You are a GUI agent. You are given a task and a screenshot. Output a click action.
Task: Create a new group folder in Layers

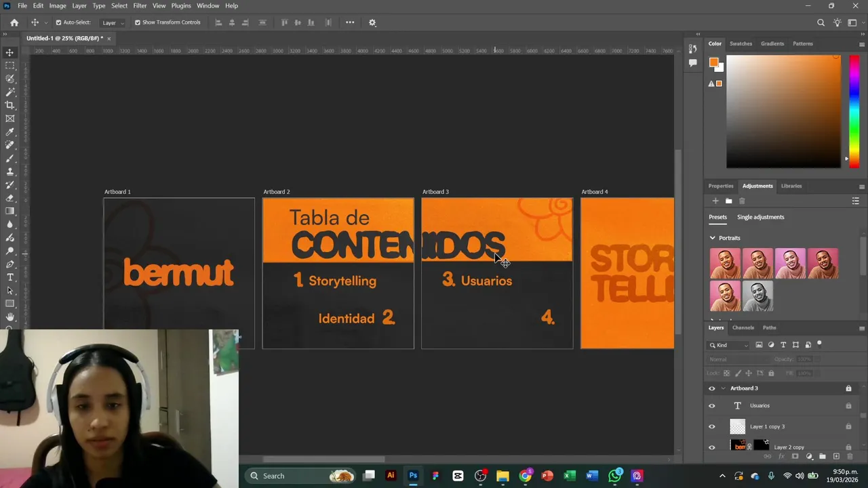(x=823, y=457)
